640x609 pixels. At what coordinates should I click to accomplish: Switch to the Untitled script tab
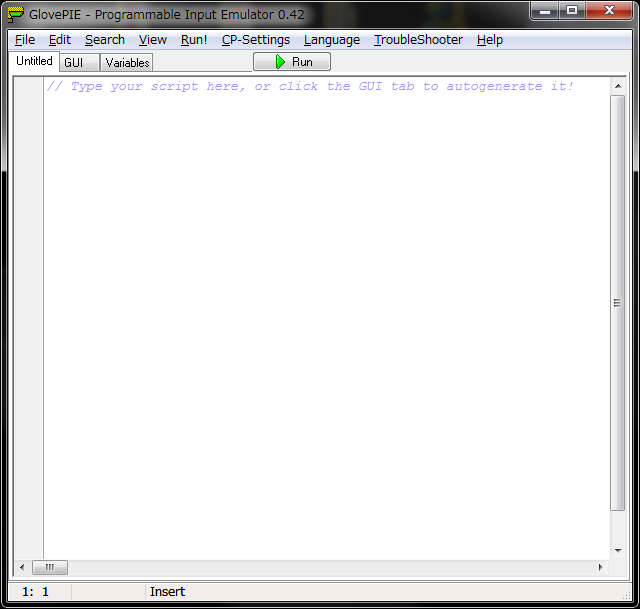click(x=34, y=61)
